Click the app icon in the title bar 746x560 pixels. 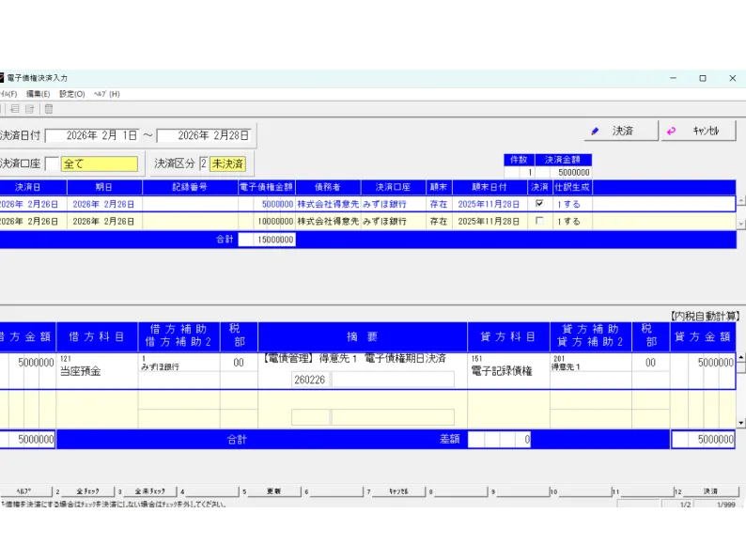tap(2, 78)
